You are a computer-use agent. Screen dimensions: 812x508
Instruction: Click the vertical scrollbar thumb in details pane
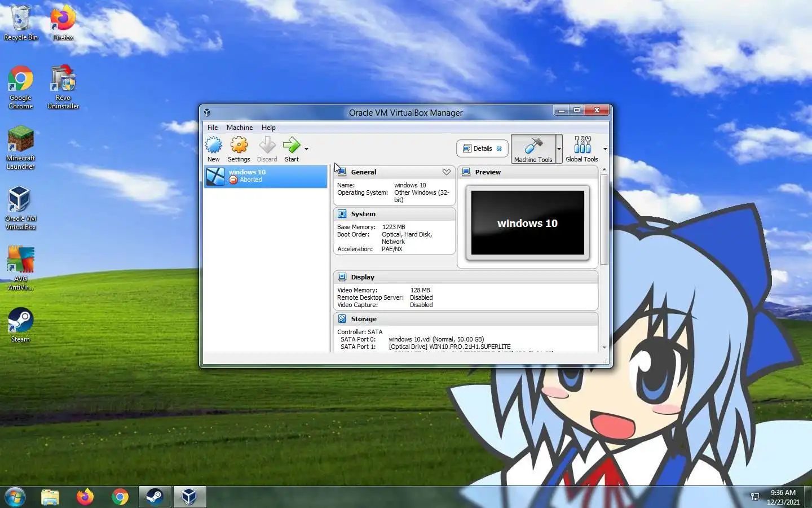(604, 220)
